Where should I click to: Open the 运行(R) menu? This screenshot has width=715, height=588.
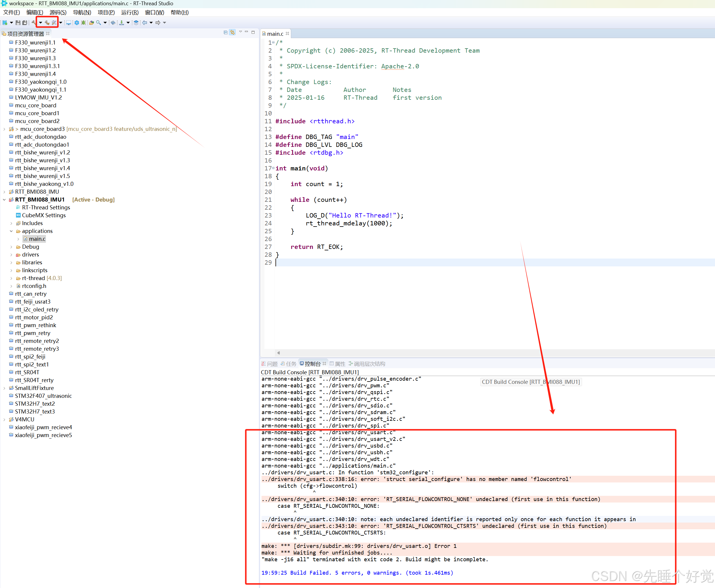coord(129,13)
